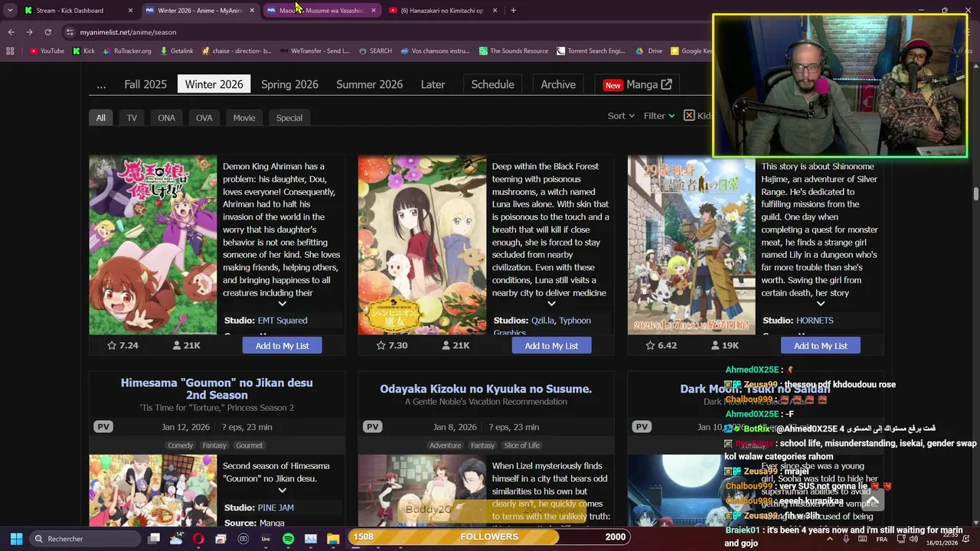This screenshot has height=551, width=980.
Task: Play the PV for Odayaka Kizoku
Action: pos(373,427)
